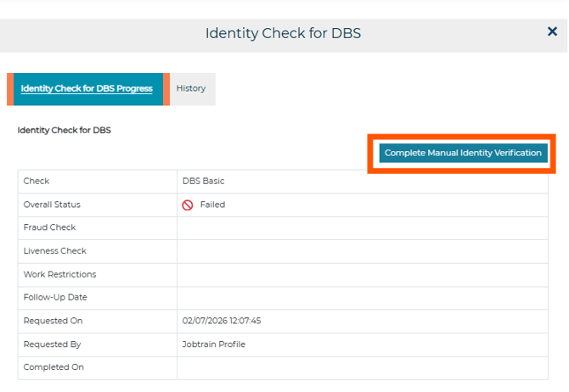Screen dimensions: 569x392
Task: Select the date 02/07/2026 12:07:45
Action: coord(222,321)
